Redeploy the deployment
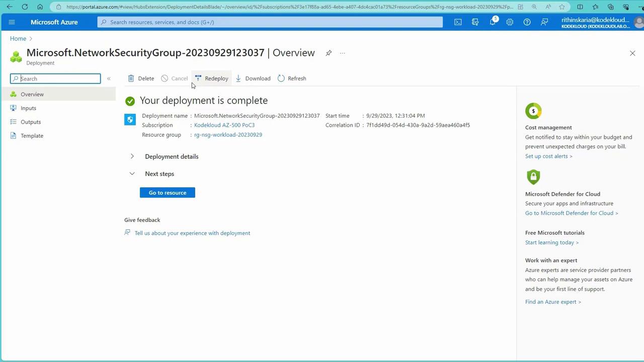This screenshot has width=644, height=362. click(211, 78)
